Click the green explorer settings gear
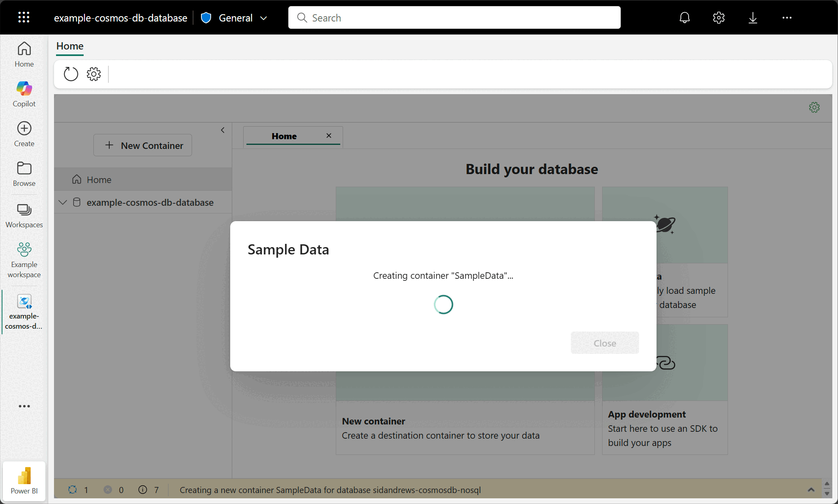838x504 pixels. 814,107
